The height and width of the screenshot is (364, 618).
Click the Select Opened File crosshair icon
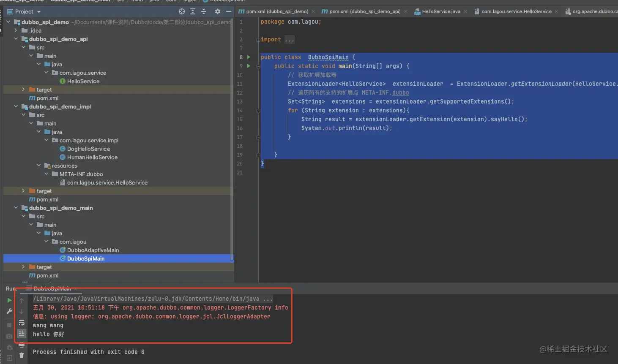(182, 11)
